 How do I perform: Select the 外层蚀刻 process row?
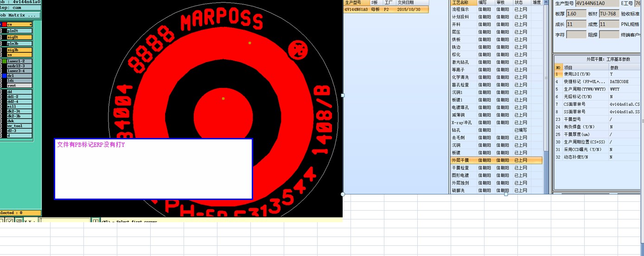coord(496,183)
